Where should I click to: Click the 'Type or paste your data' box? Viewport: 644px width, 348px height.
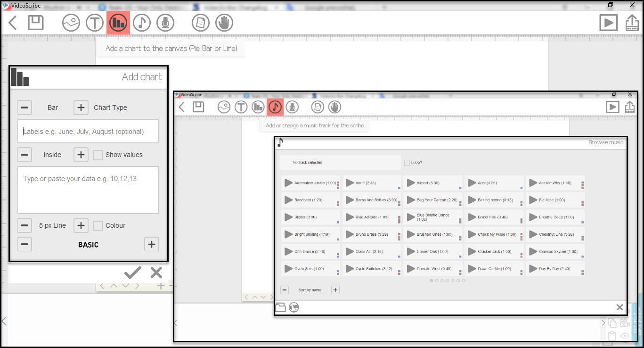coord(88,190)
